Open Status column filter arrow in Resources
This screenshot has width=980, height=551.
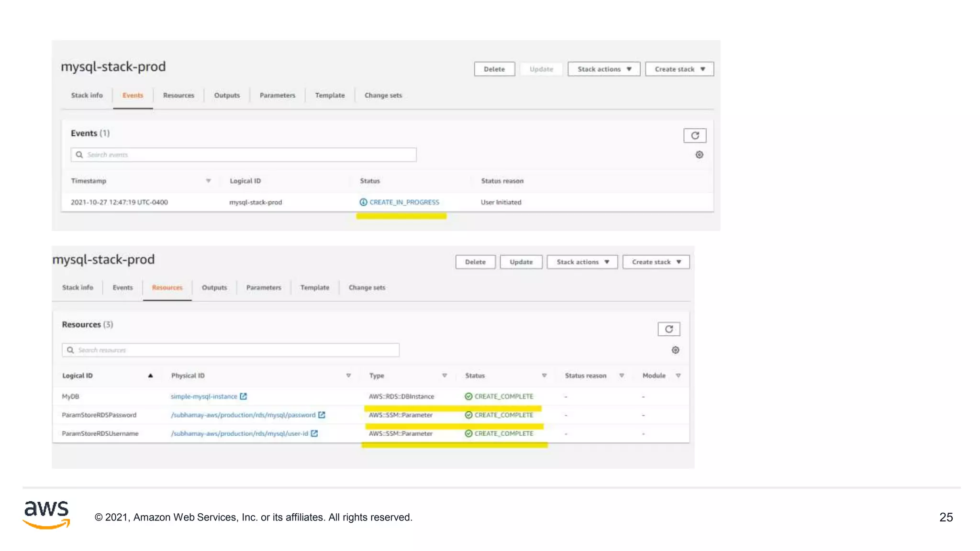(x=544, y=375)
